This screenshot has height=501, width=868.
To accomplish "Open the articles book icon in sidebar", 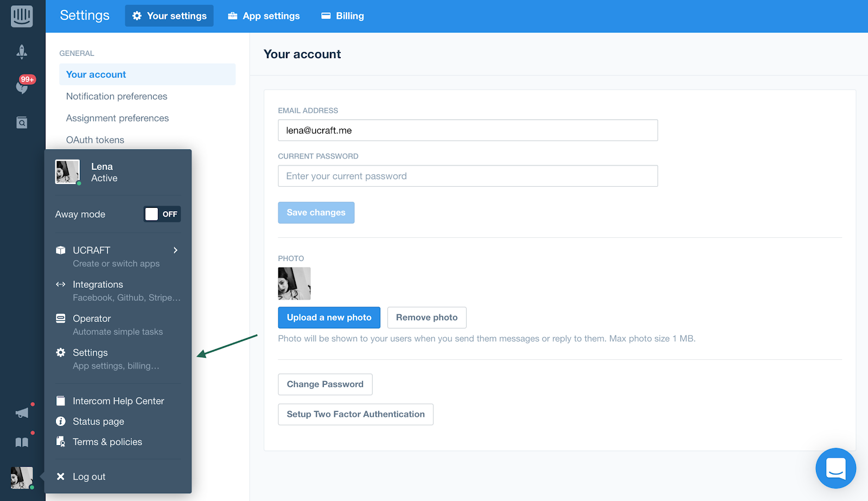I will 22,442.
